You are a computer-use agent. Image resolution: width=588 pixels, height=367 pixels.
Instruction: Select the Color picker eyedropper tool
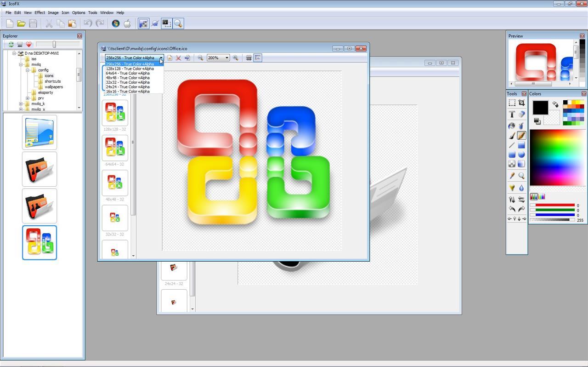(x=512, y=176)
